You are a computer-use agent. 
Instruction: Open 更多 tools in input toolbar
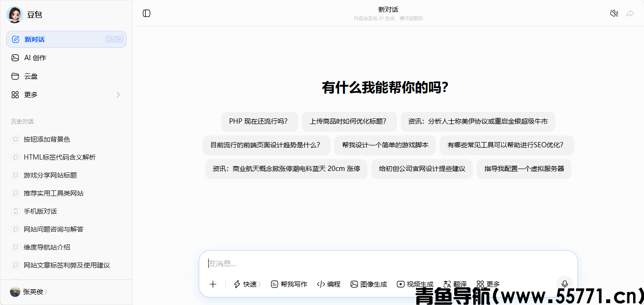(488, 284)
